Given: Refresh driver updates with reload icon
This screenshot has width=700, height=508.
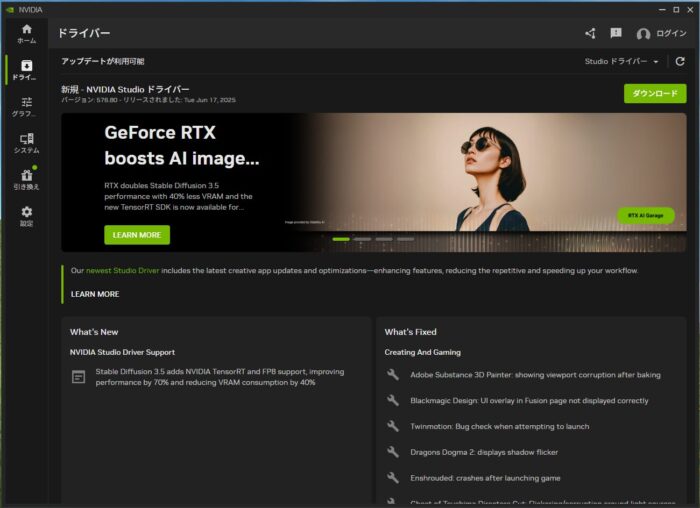Looking at the screenshot, I should 680,61.
